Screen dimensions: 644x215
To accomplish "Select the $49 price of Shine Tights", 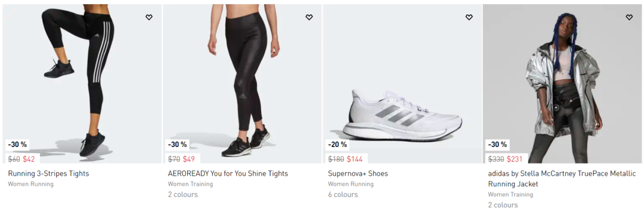I will pos(189,159).
